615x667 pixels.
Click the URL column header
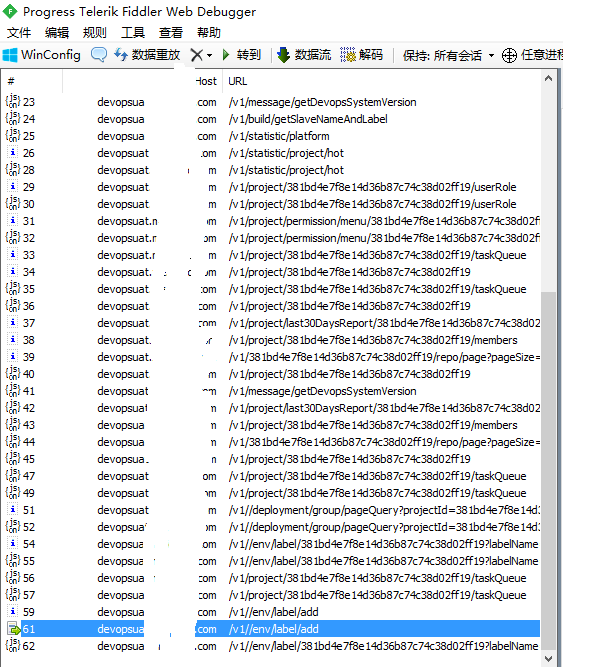tap(237, 81)
